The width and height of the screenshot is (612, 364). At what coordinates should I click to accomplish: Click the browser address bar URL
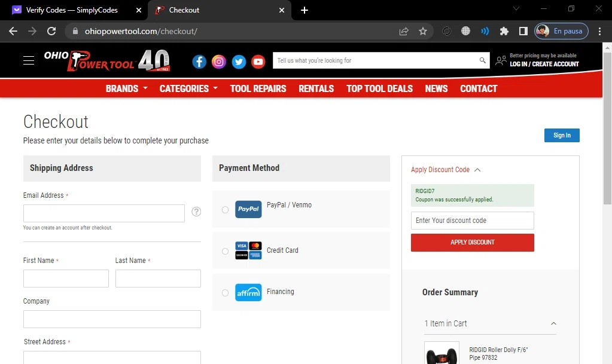point(141,31)
